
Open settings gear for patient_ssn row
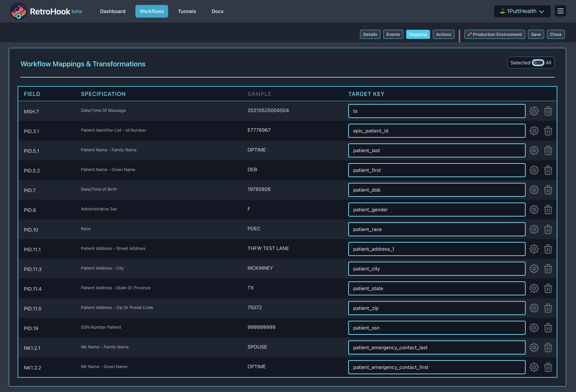click(534, 328)
